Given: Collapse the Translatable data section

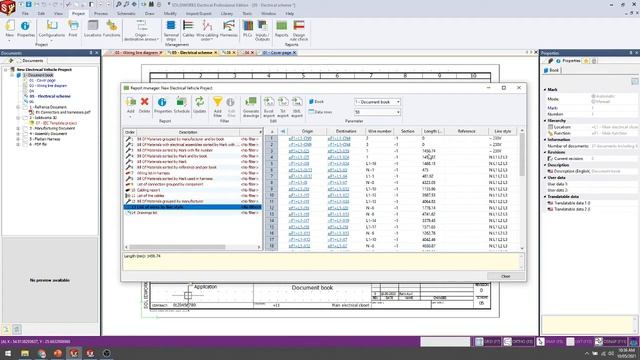Looking at the screenshot, I should (545, 197).
